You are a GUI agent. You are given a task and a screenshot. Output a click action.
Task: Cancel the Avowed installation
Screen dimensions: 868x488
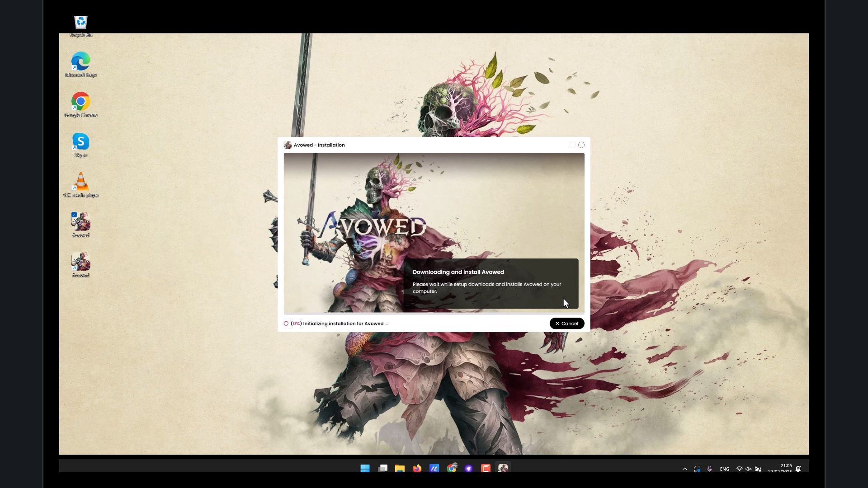(x=566, y=324)
